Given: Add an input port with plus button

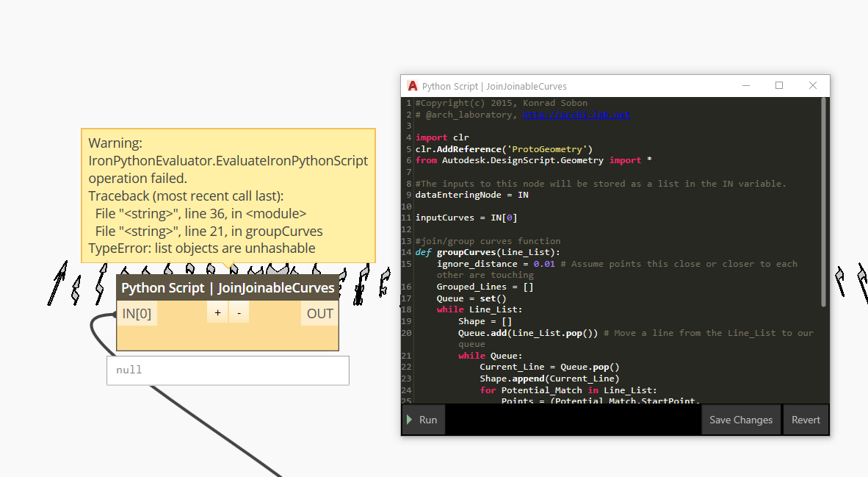Looking at the screenshot, I should click(x=217, y=313).
